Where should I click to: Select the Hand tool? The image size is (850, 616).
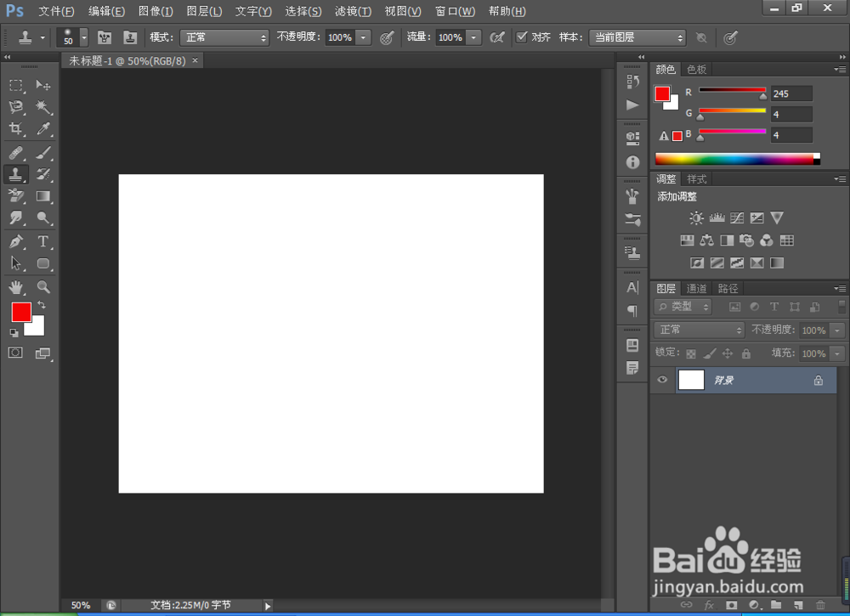(x=15, y=287)
